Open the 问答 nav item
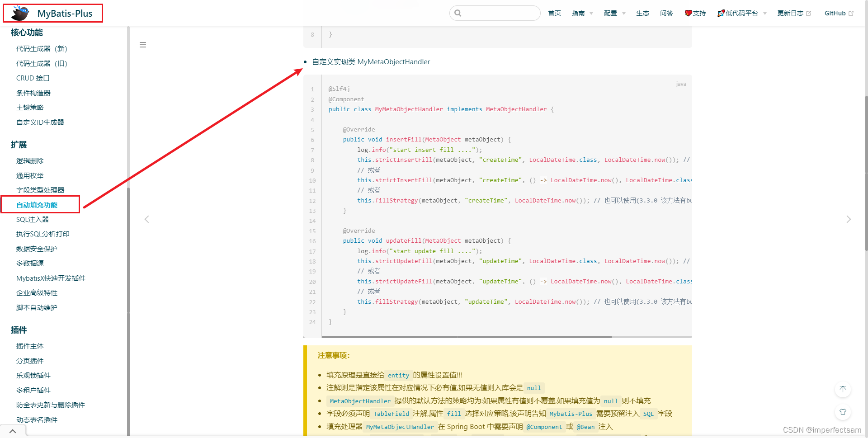 pos(666,13)
